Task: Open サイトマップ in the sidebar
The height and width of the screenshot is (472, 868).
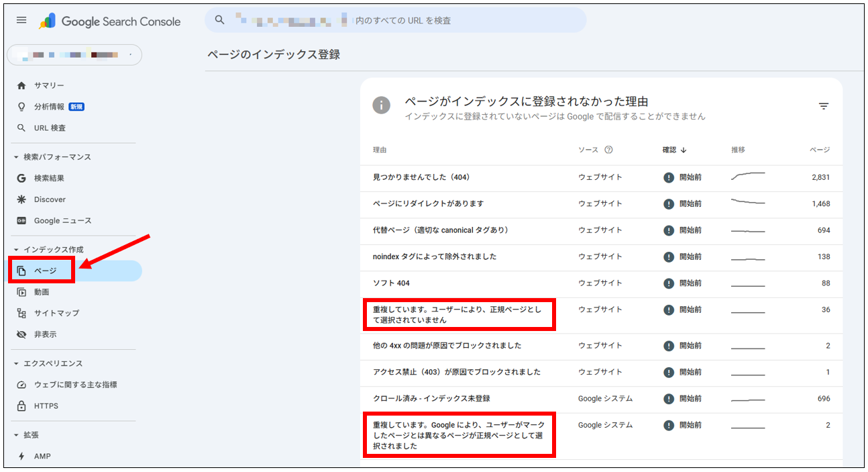Action: (56, 313)
